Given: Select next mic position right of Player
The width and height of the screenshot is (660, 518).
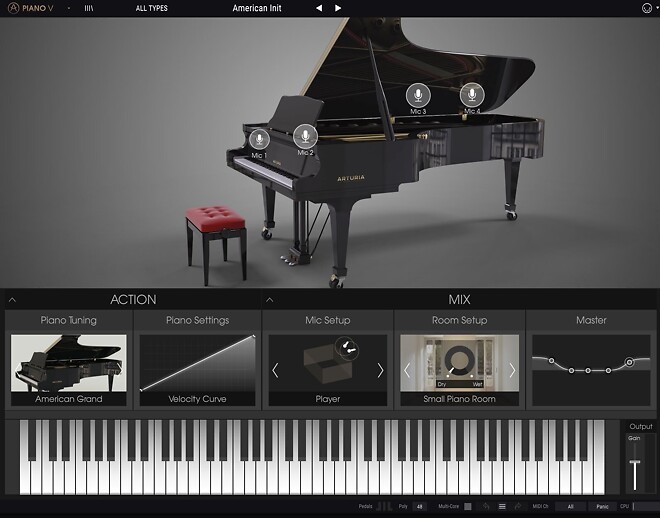Looking at the screenshot, I should click(x=380, y=370).
